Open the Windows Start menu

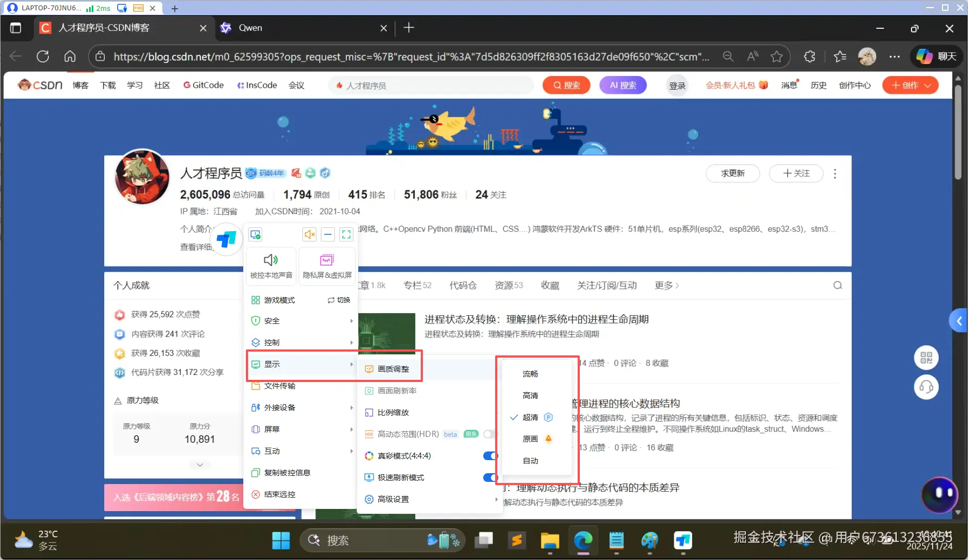281,540
